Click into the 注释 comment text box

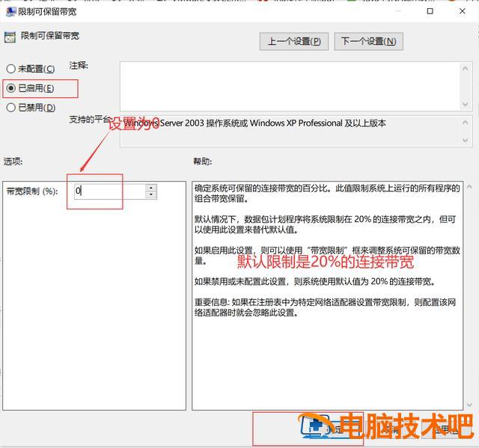(x=290, y=86)
